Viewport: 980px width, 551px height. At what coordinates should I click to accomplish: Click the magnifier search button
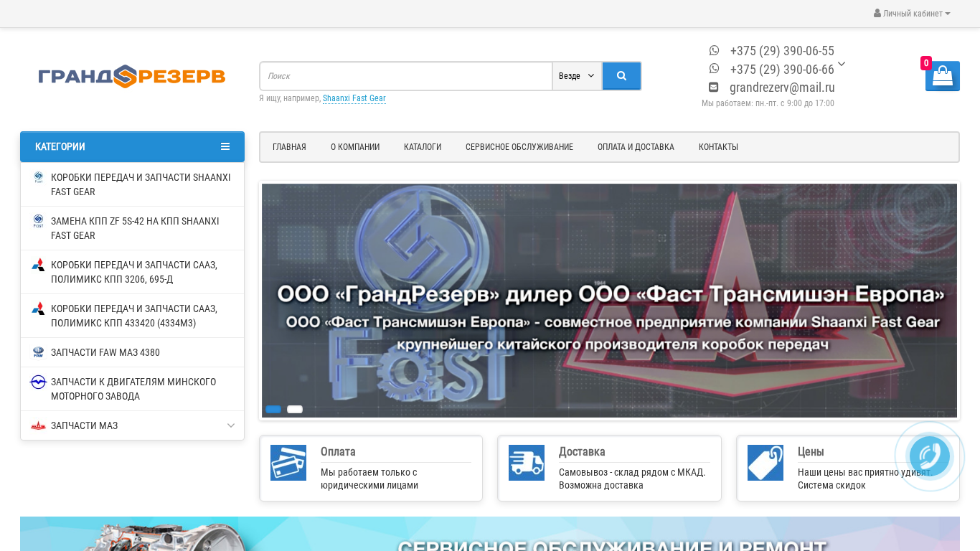621,76
